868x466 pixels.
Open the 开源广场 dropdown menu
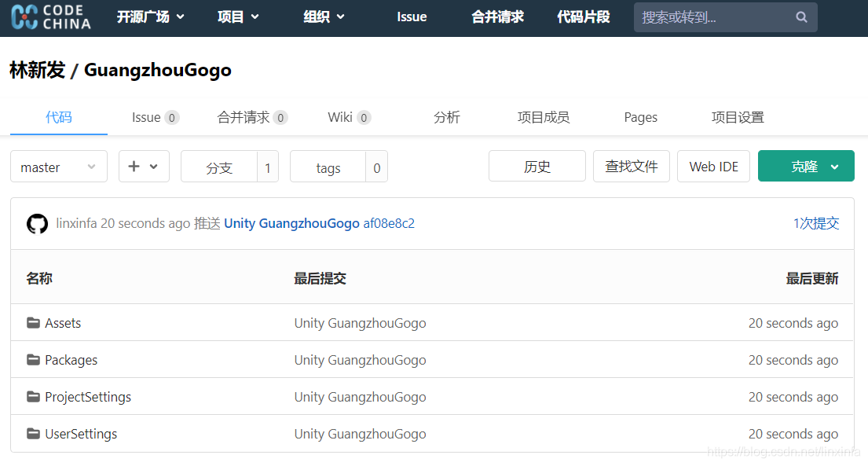(151, 17)
